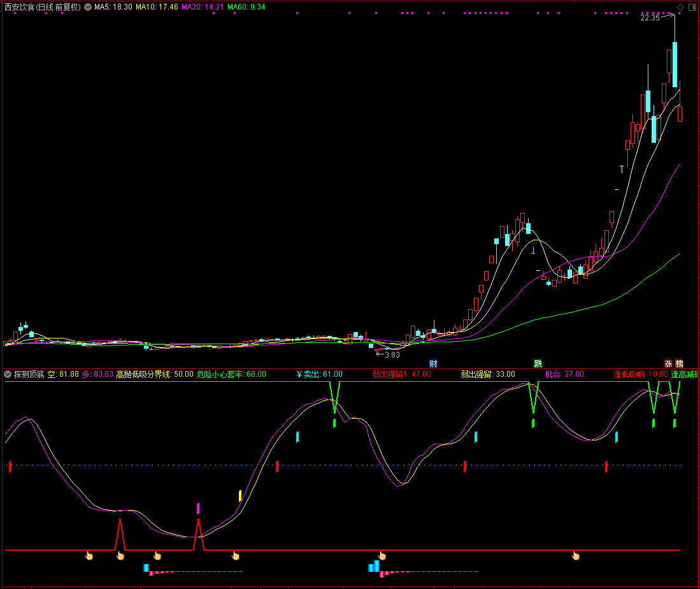Open the dropdown next to 西安饮食 title
The width and height of the screenshot is (700, 589).
(x=88, y=7)
